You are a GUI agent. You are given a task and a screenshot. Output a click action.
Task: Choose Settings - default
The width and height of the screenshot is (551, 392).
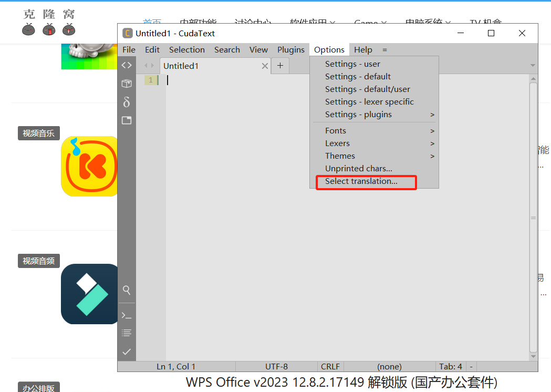[x=374, y=77]
